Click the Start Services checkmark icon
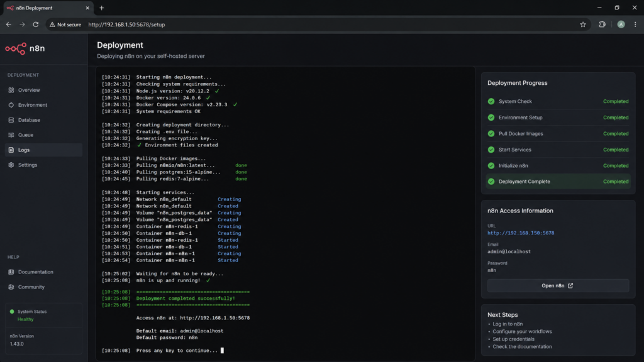The image size is (644, 362). (491, 150)
